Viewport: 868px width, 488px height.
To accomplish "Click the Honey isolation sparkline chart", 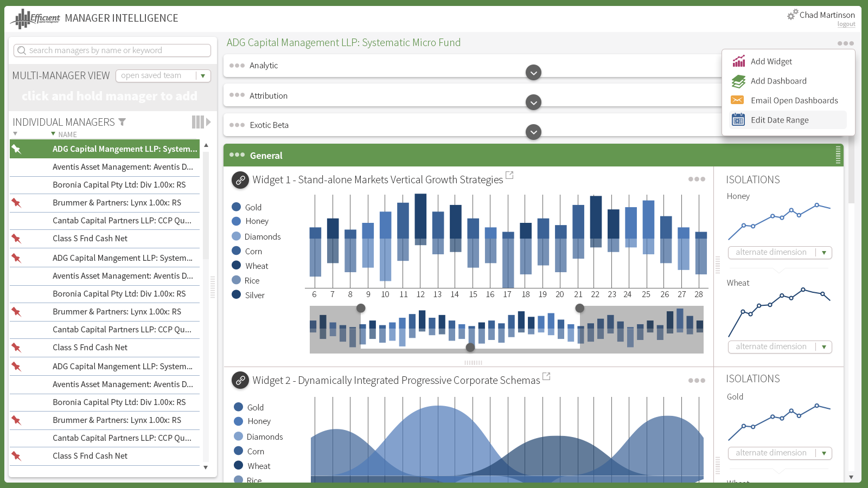I will pyautogui.click(x=780, y=221).
